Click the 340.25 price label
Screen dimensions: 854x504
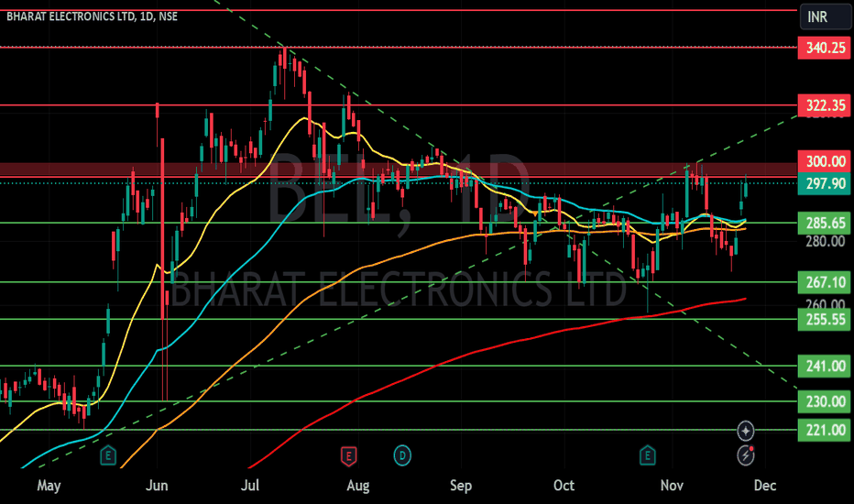pyautogui.click(x=824, y=48)
